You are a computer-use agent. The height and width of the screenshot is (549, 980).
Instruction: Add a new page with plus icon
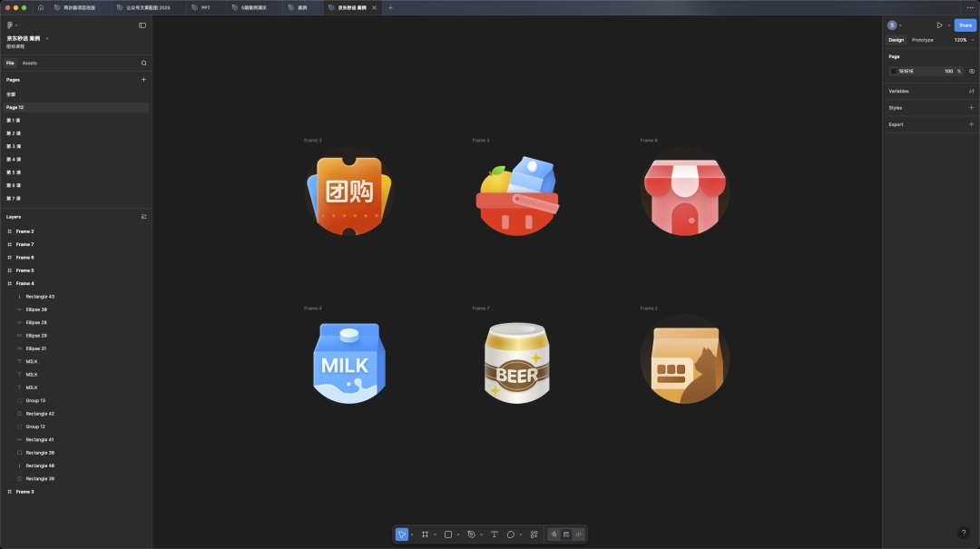click(x=143, y=80)
